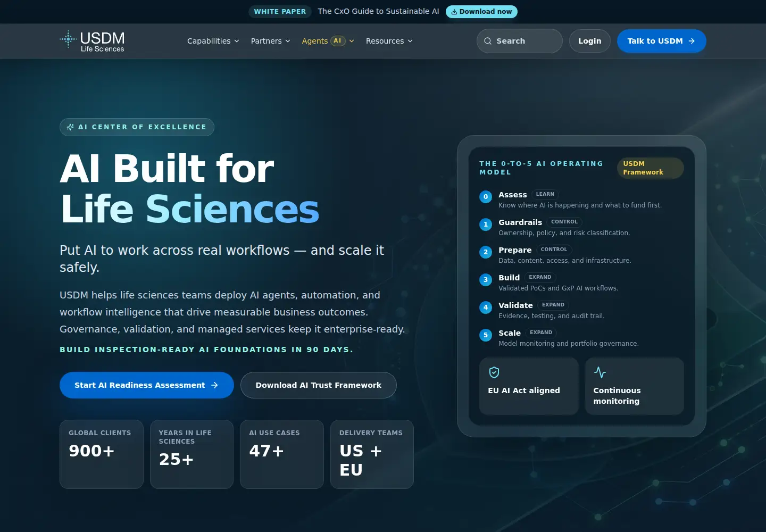Expand the Partners dropdown chevron
This screenshot has height=532, width=766.
288,41
